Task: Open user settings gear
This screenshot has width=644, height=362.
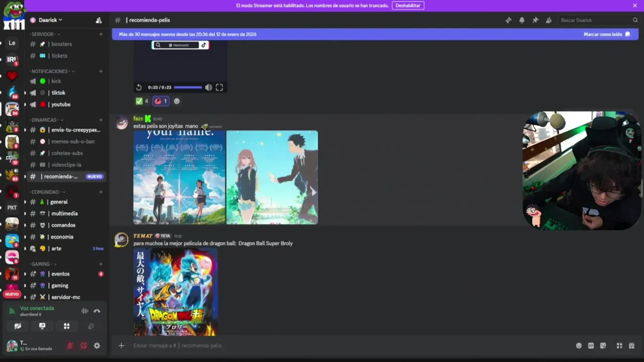Action: pos(97,346)
